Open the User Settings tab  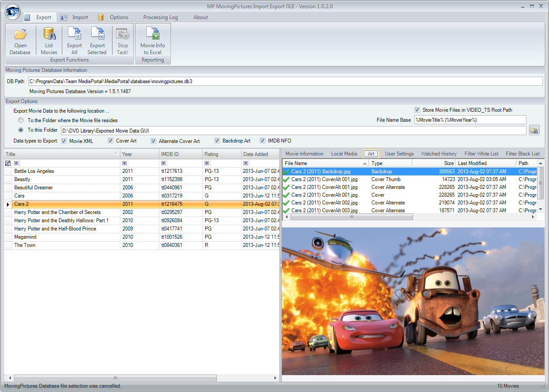coord(399,154)
